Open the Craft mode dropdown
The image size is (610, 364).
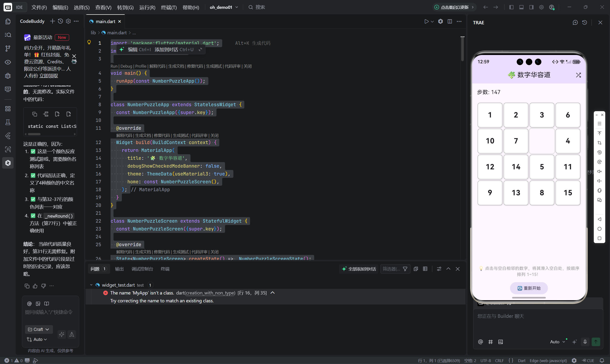[x=39, y=329]
